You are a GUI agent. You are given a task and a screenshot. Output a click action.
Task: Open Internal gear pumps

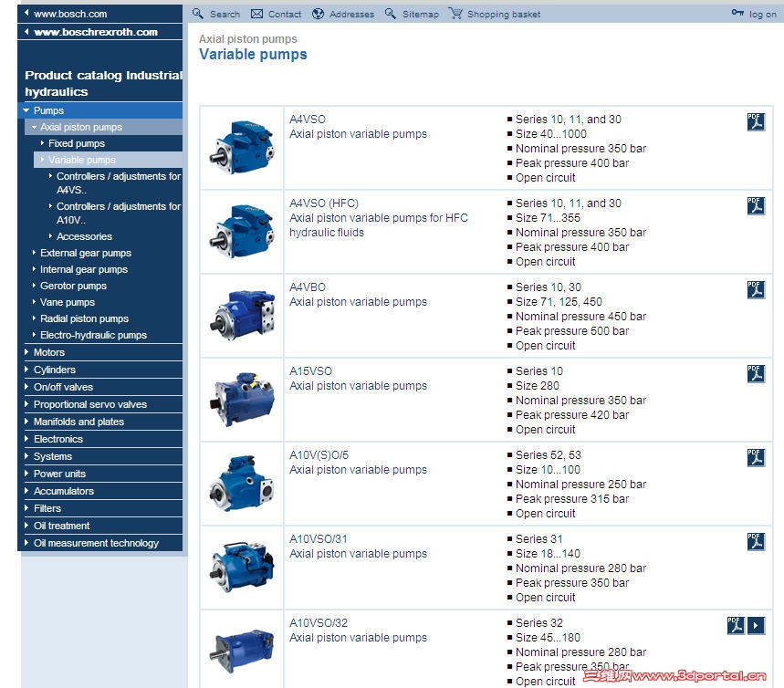[x=84, y=269]
